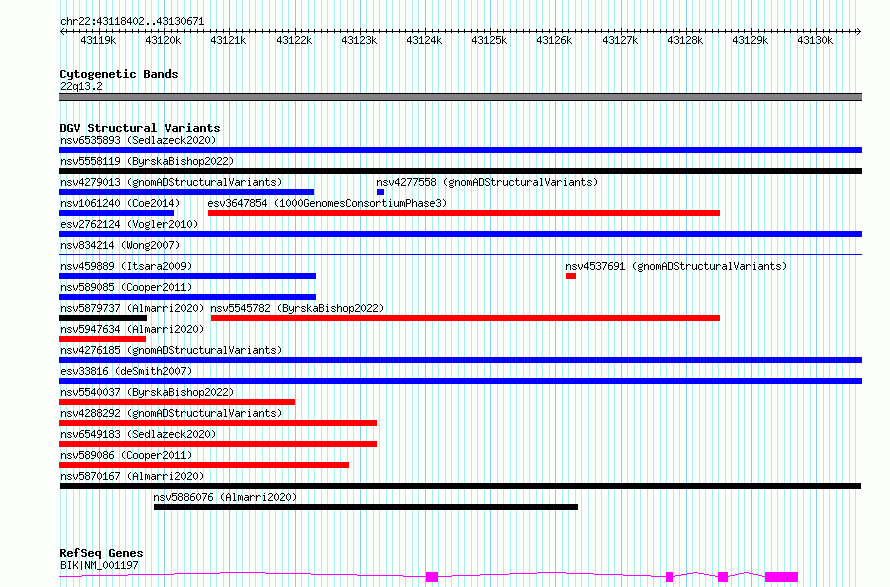The image size is (890, 587).
Task: Click the red nsv5947634 variant bar
Action: pos(102,339)
